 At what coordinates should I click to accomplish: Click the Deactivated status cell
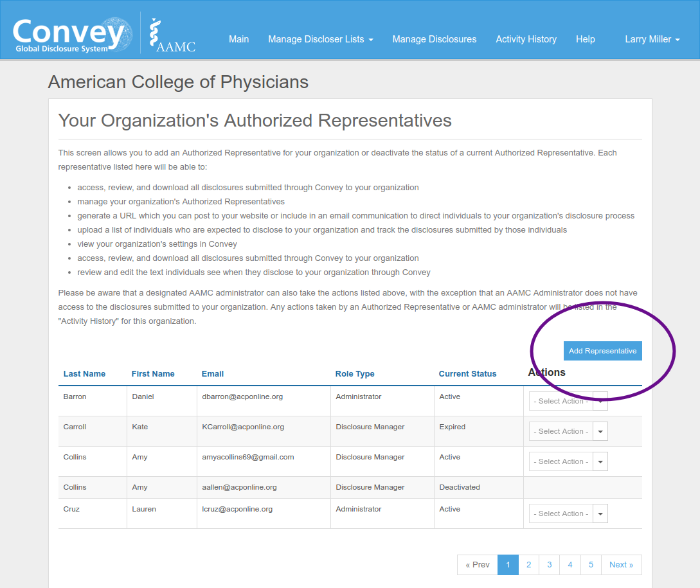[x=460, y=488]
